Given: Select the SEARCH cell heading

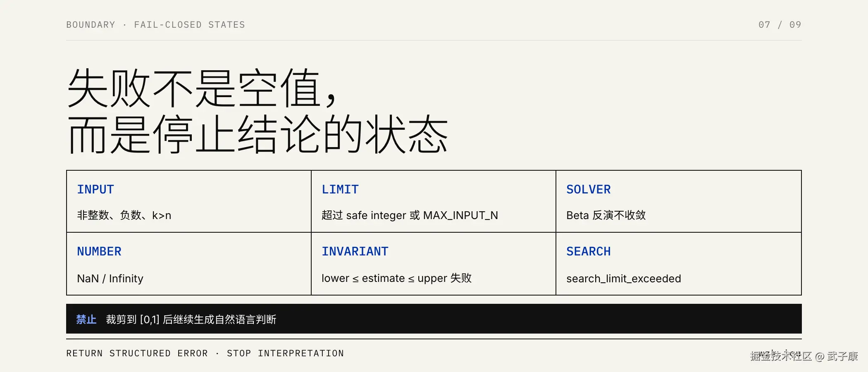Looking at the screenshot, I should point(588,251).
